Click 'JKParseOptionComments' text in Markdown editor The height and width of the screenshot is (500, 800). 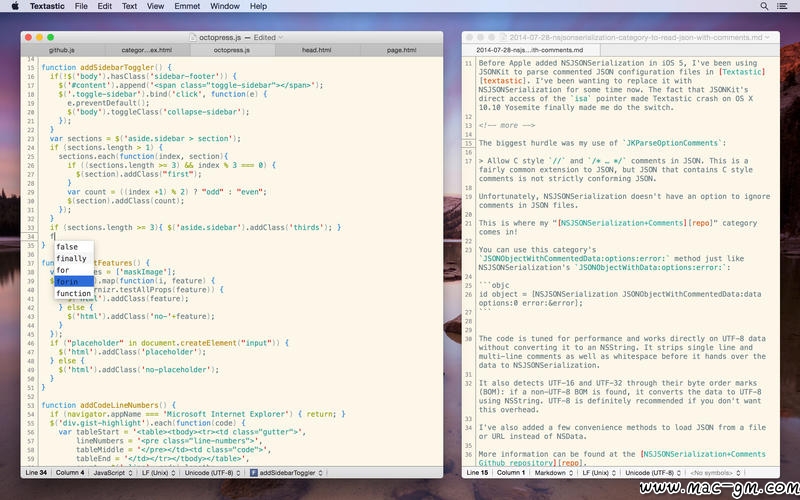coord(672,143)
